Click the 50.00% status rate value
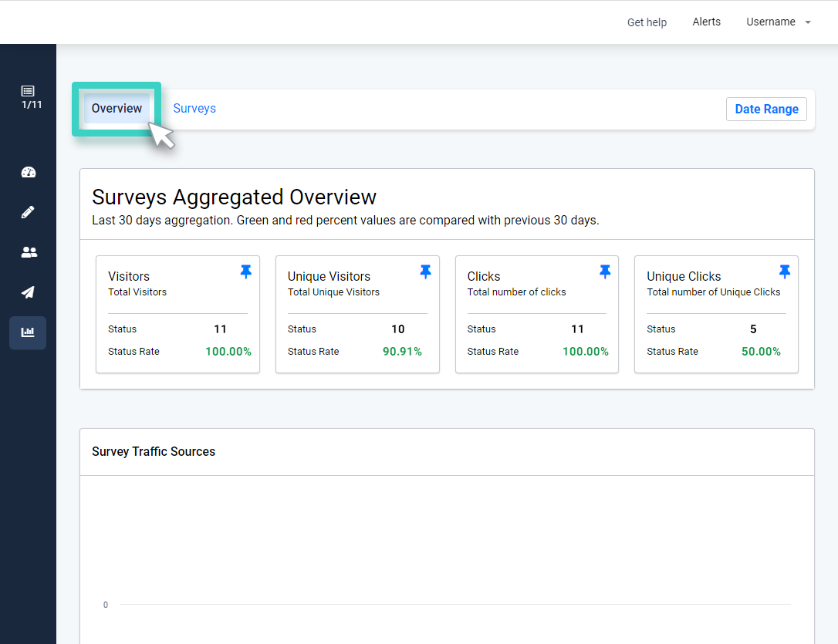The image size is (838, 644). 761,352
